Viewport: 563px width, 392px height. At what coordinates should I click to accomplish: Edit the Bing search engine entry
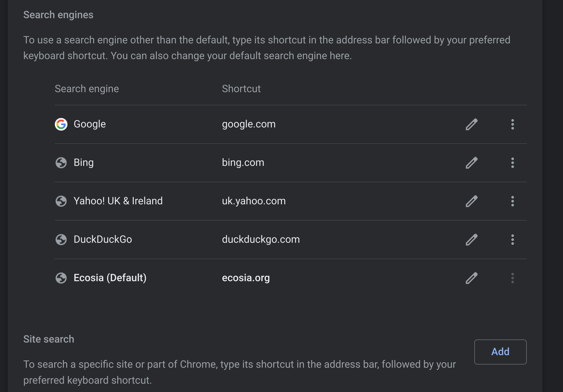click(472, 163)
